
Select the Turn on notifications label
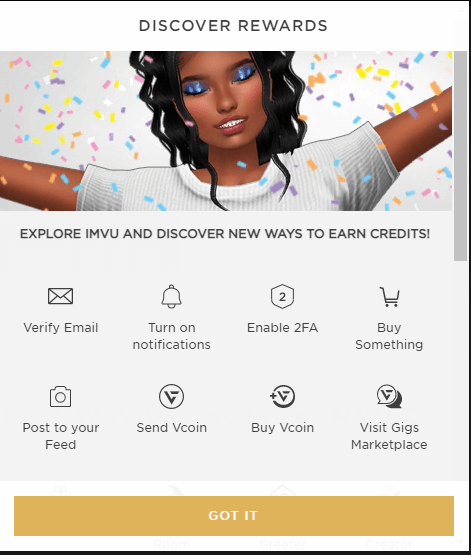[172, 336]
